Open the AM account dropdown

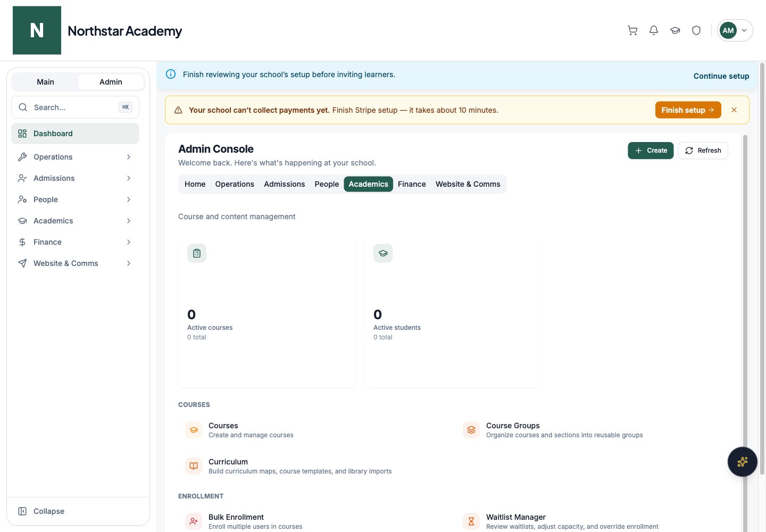[735, 30]
